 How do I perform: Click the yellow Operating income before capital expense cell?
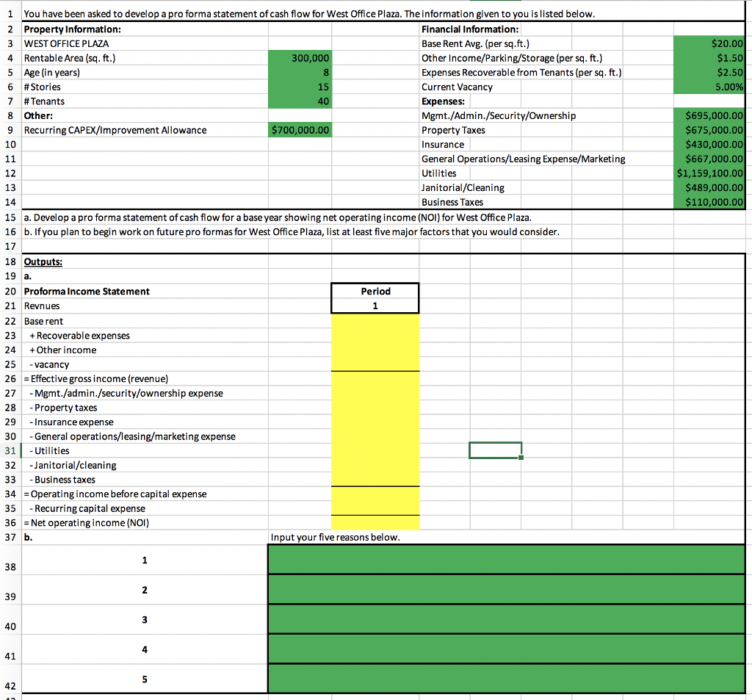(x=375, y=494)
